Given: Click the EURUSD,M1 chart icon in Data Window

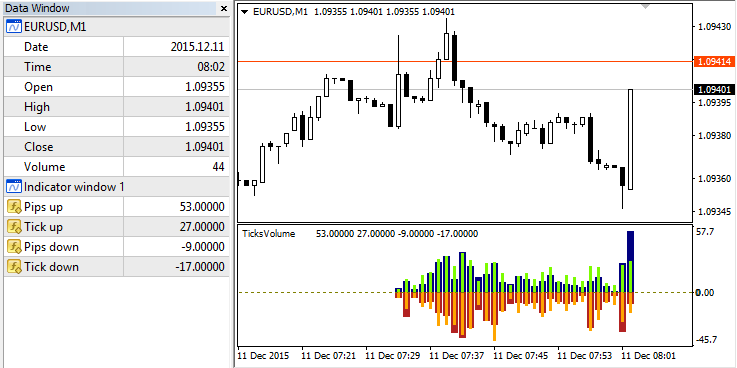Looking at the screenshot, I should [x=14, y=27].
